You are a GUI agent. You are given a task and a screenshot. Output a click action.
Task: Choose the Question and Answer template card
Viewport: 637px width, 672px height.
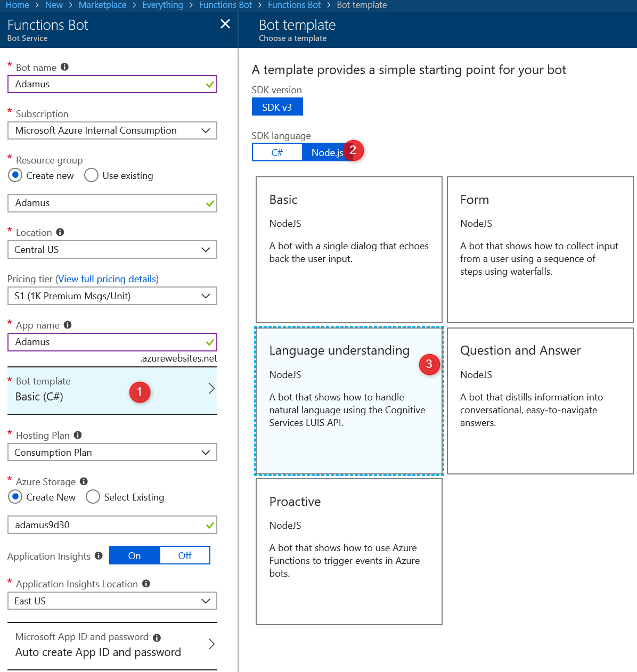pyautogui.click(x=540, y=400)
